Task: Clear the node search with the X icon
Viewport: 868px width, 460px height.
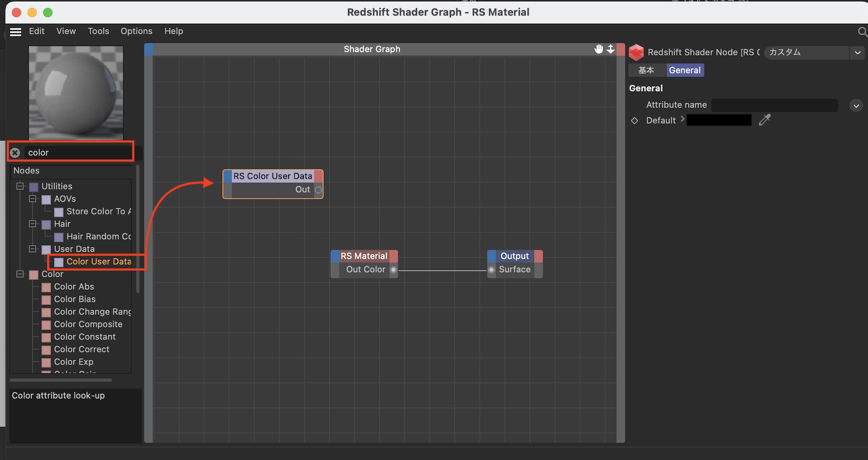Action: coord(15,153)
